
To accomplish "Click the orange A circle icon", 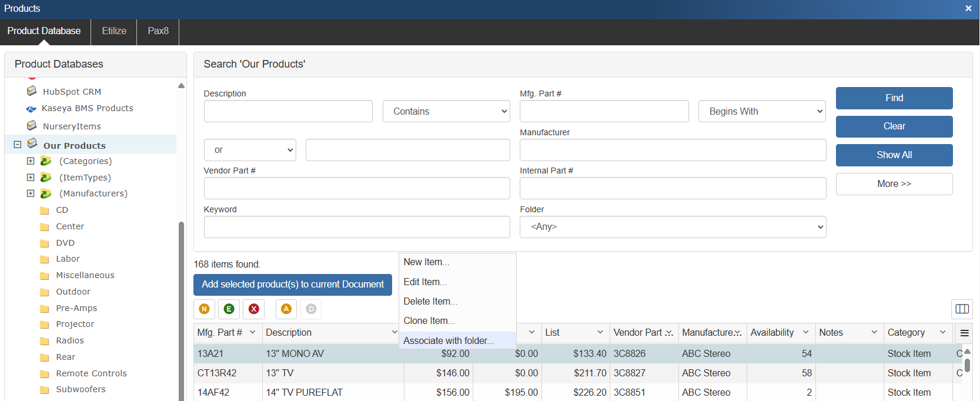I will click(286, 309).
